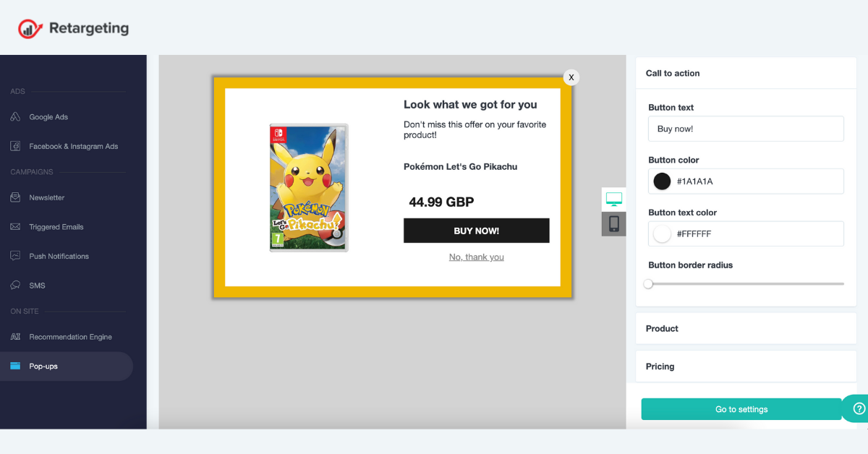Click the Button border radius slider
Image resolution: width=868 pixels, height=454 pixels.
tap(746, 284)
